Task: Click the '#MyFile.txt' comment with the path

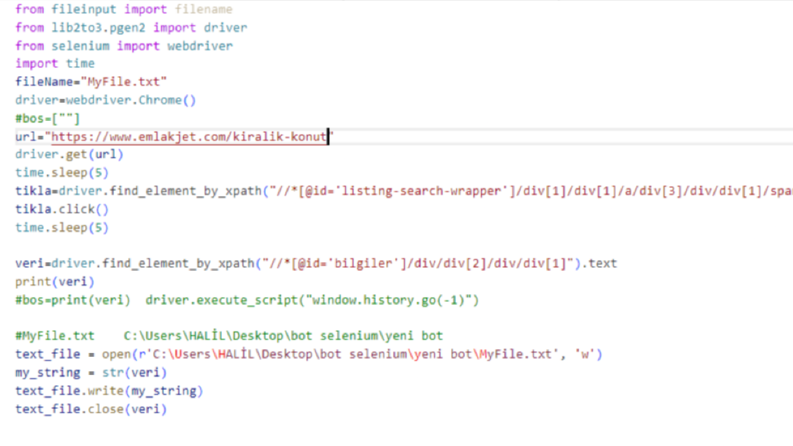Action: [x=229, y=336]
